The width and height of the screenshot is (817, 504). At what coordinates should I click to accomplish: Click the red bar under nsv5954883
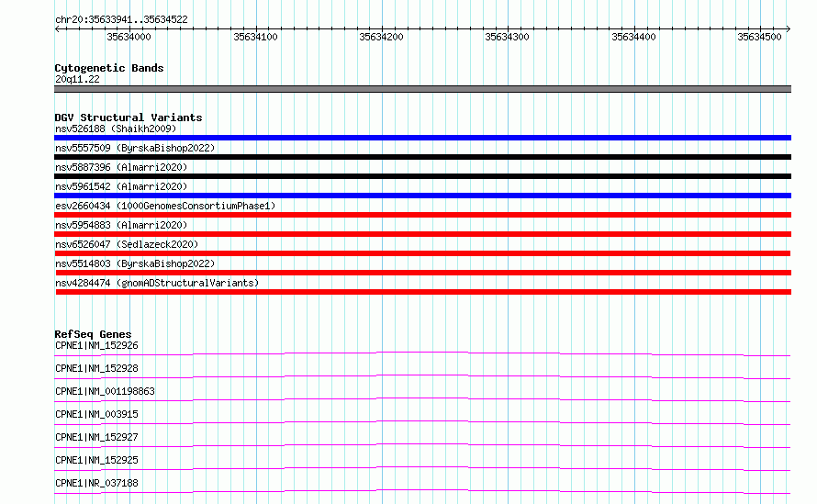pyautogui.click(x=422, y=234)
